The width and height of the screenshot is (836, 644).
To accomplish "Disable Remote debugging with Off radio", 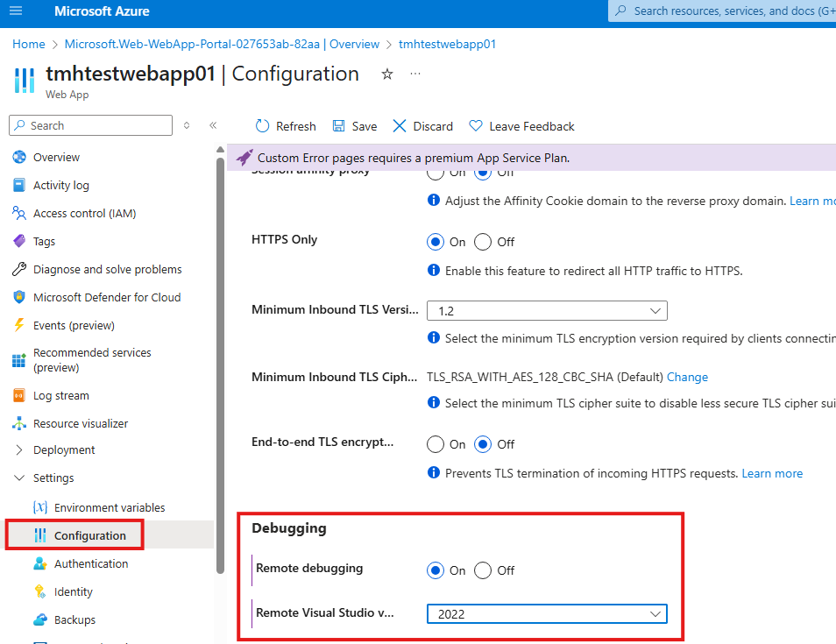I will [x=483, y=570].
